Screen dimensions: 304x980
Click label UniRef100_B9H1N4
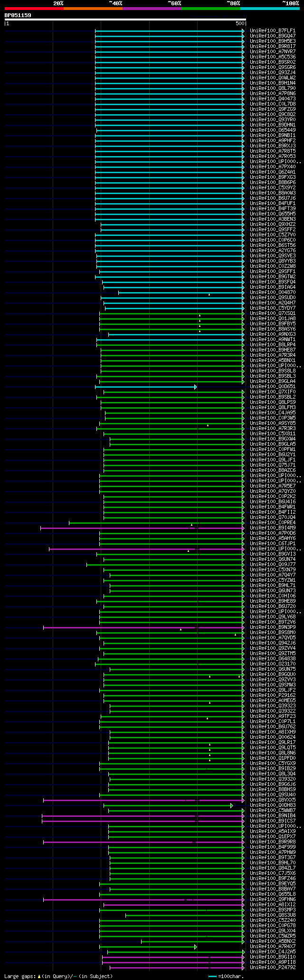(x=273, y=83)
